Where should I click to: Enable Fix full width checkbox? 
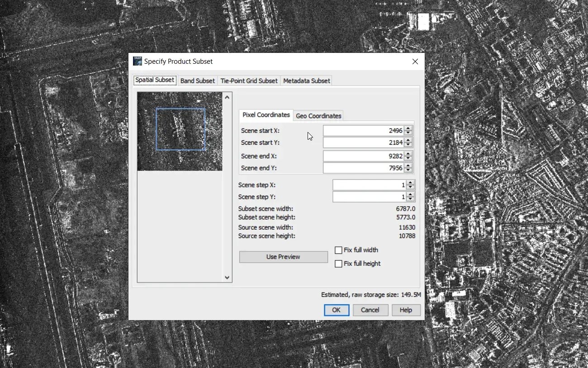pos(338,250)
